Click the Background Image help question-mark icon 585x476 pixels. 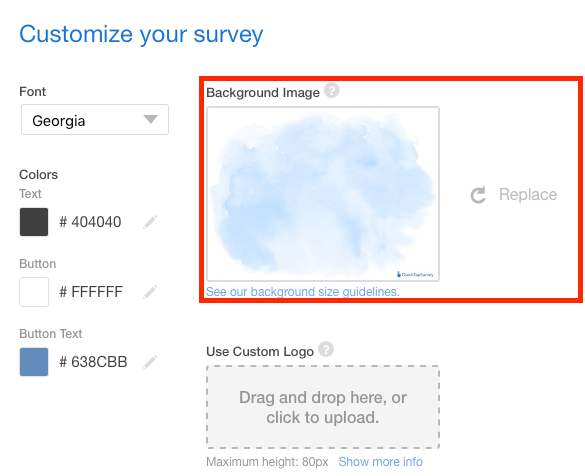pyautogui.click(x=331, y=90)
